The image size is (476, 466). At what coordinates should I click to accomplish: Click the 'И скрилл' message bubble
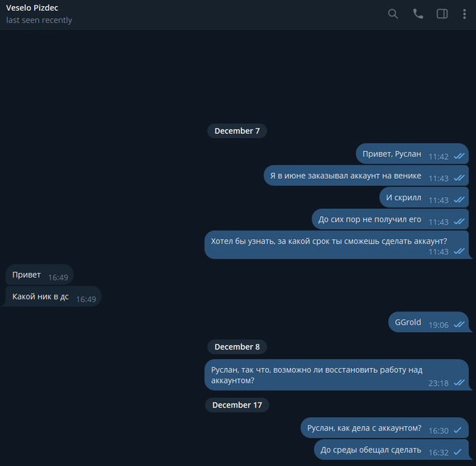[424, 197]
